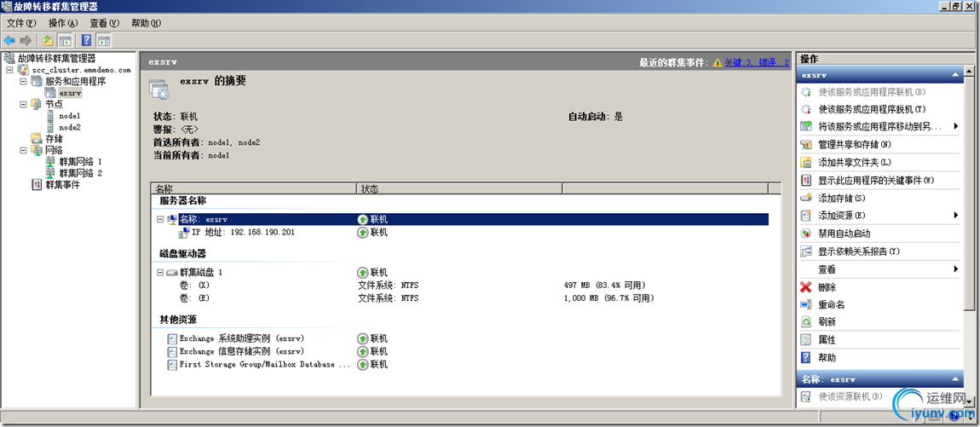Open 将该服务或应用程序移动到另 submenu arrow

click(x=956, y=127)
